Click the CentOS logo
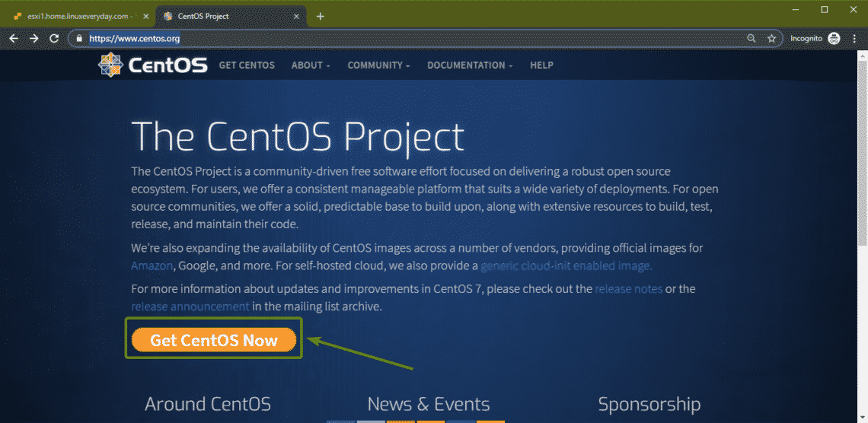The image size is (868, 423). click(153, 65)
